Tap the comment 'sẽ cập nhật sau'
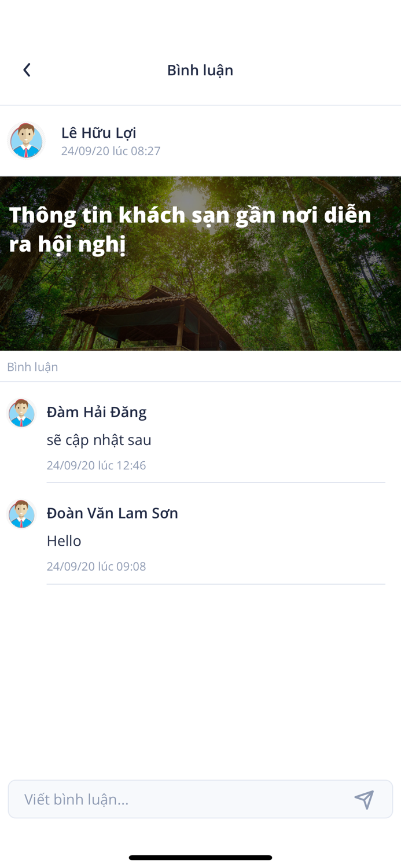Screen dimensions: 401x868 [x=99, y=439]
